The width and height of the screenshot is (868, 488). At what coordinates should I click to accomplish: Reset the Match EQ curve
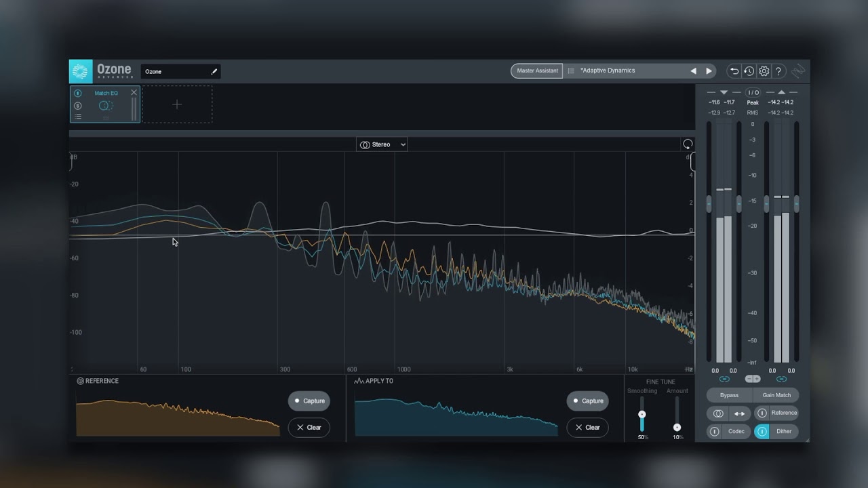pyautogui.click(x=688, y=144)
